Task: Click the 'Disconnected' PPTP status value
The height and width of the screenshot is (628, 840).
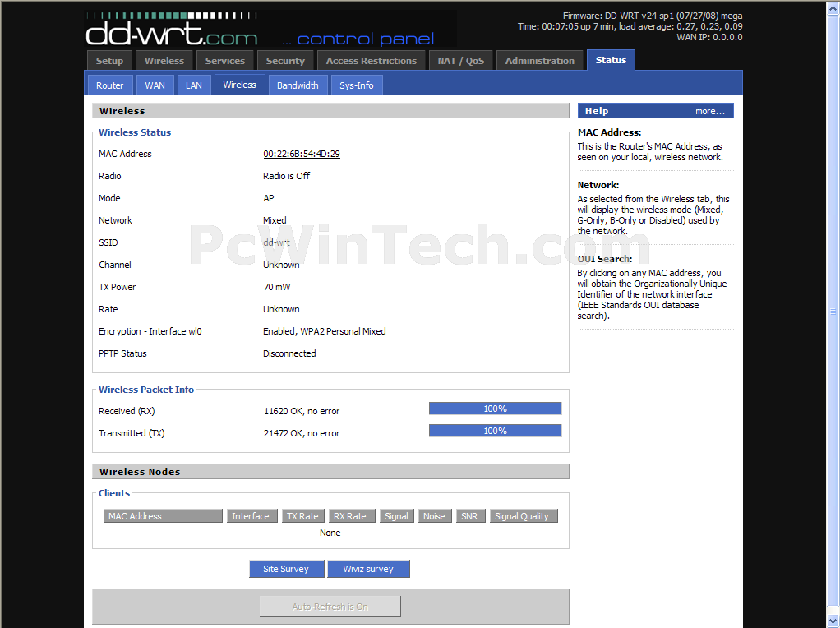Action: click(289, 353)
